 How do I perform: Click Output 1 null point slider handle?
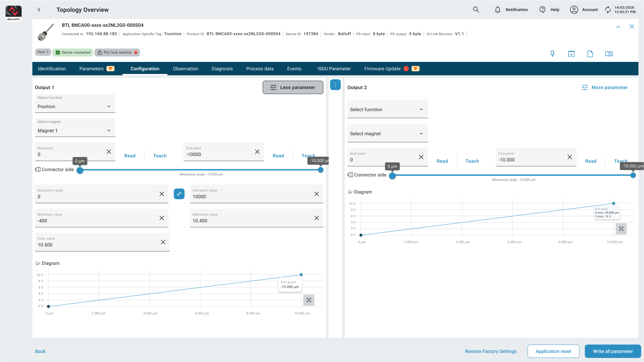pyautogui.click(x=80, y=170)
